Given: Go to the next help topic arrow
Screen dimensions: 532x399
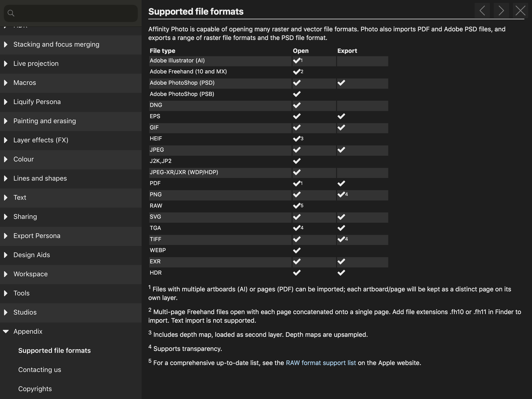Looking at the screenshot, I should point(501,11).
